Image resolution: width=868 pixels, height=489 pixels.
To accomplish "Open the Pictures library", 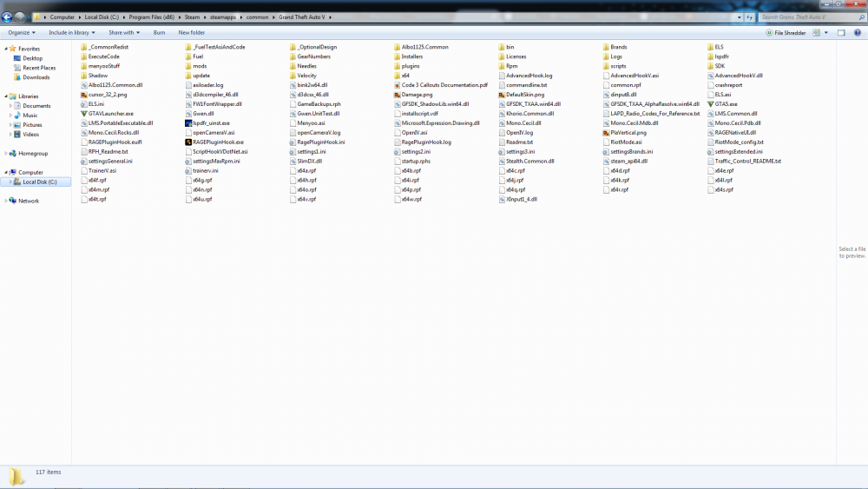I will click(32, 124).
